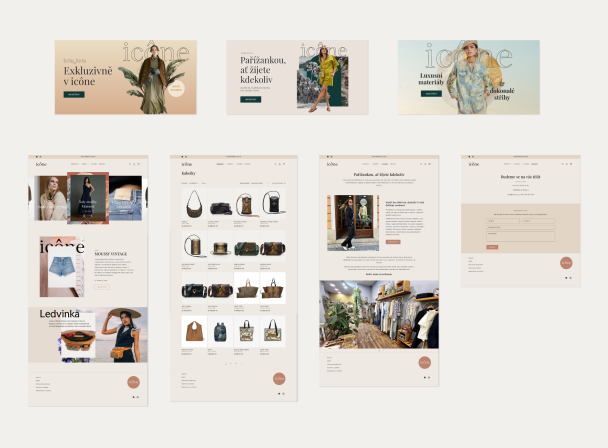
Task: Click the email field in contact form
Action: tap(538, 221)
